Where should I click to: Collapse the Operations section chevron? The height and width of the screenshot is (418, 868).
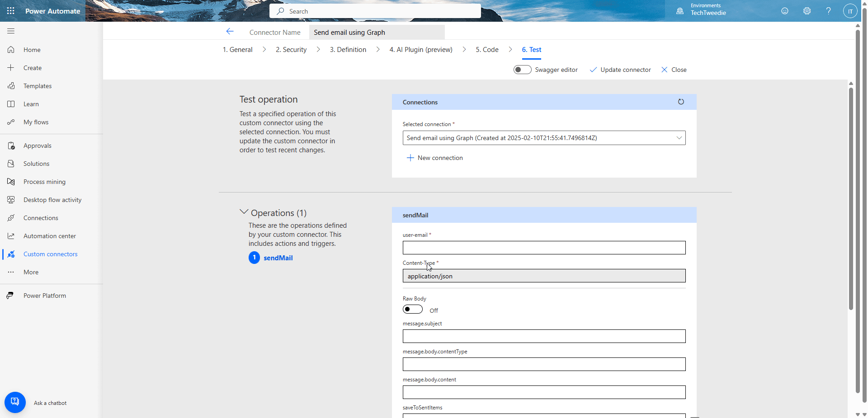[x=244, y=211]
